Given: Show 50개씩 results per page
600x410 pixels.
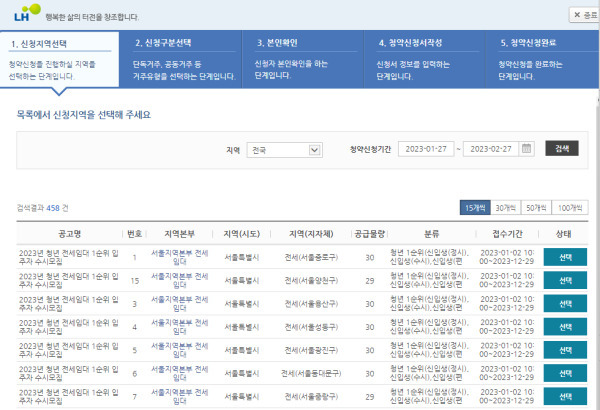Looking at the screenshot, I should tap(536, 208).
